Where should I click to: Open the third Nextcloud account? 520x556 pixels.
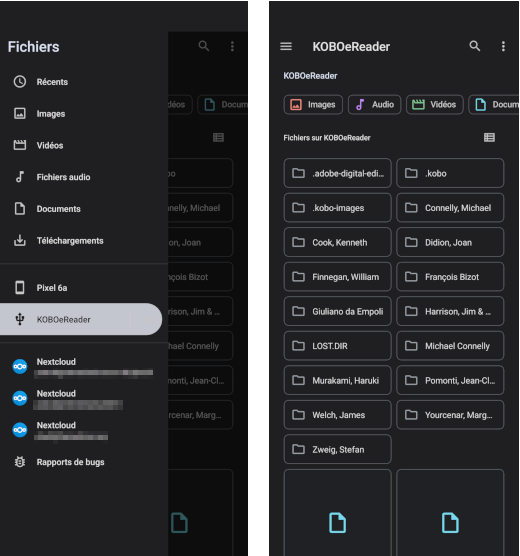click(84, 430)
